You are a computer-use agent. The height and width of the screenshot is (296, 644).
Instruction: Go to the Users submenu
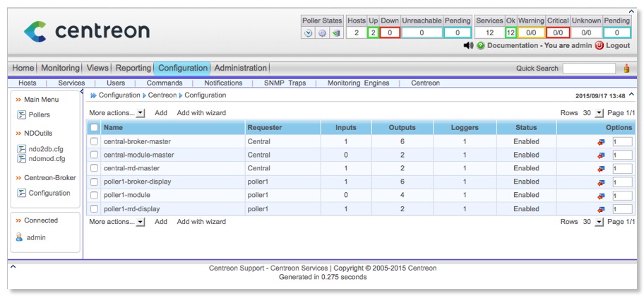tap(116, 83)
